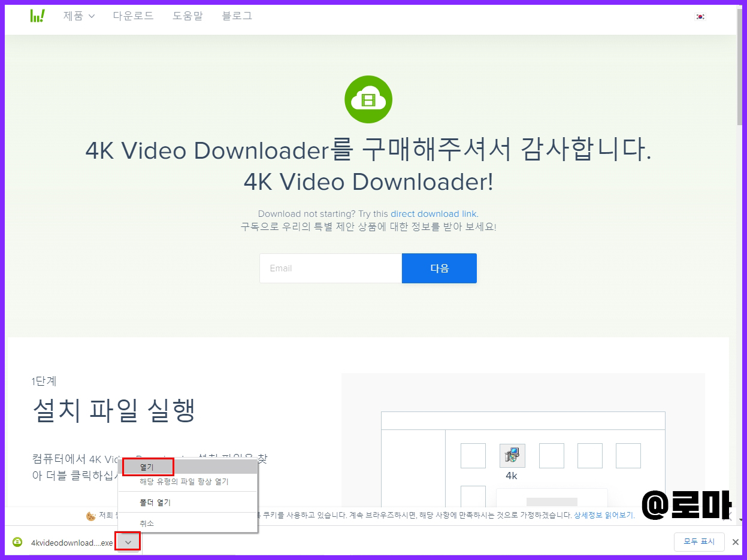747x560 pixels.
Task: Submit email with the 다음 button
Action: pyautogui.click(x=439, y=268)
